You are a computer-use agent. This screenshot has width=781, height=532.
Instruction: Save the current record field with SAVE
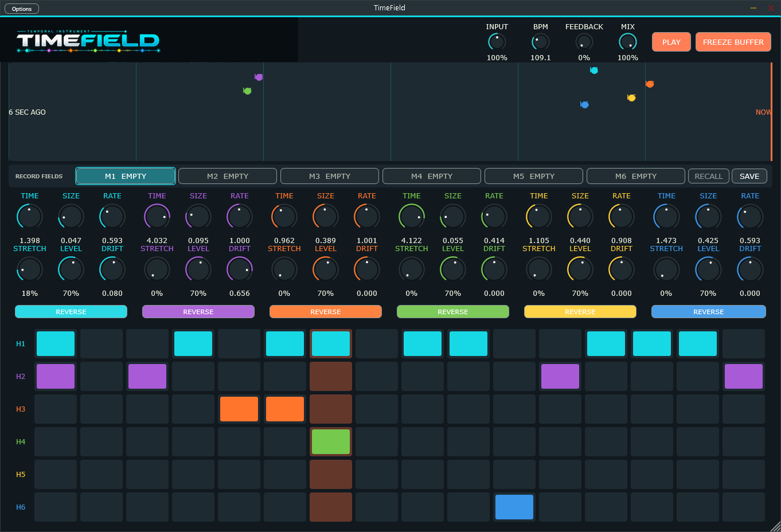(749, 176)
